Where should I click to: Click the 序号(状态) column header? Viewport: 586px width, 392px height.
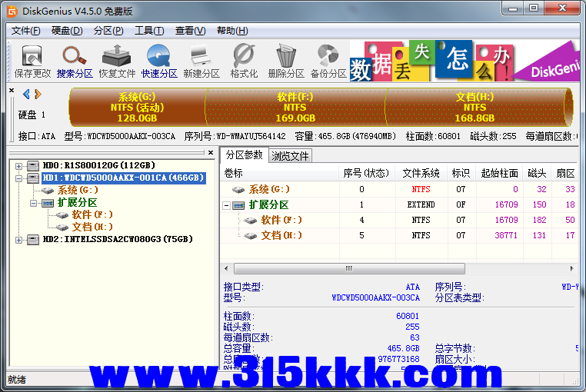pyautogui.click(x=367, y=173)
